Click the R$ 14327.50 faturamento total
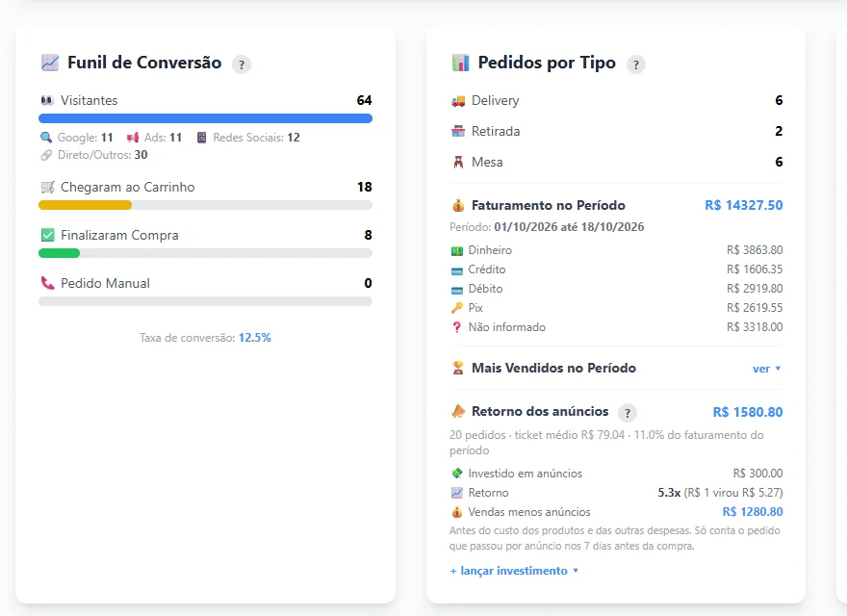 point(744,205)
